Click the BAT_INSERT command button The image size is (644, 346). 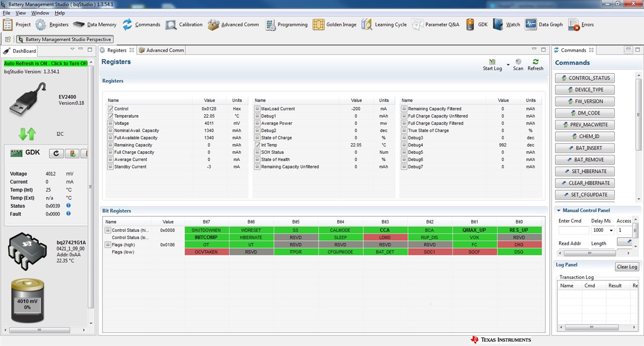(585, 148)
